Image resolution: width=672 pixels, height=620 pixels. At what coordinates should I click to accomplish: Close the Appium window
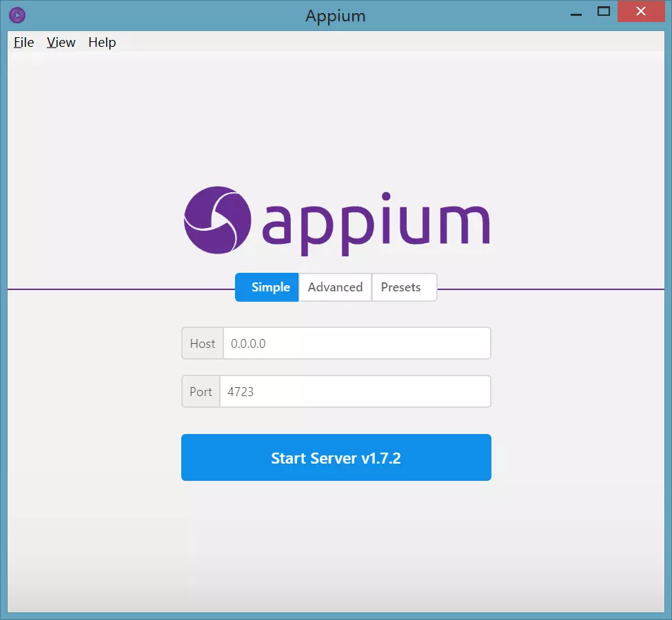[x=641, y=11]
